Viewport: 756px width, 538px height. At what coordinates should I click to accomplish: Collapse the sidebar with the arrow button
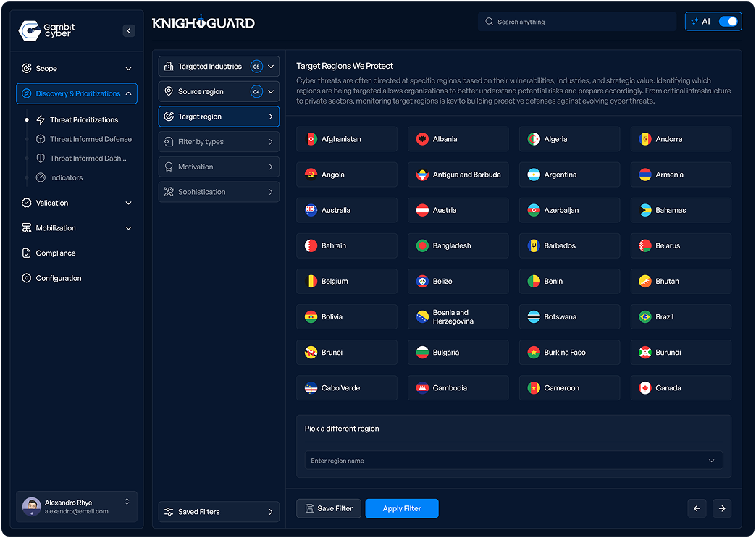point(129,31)
